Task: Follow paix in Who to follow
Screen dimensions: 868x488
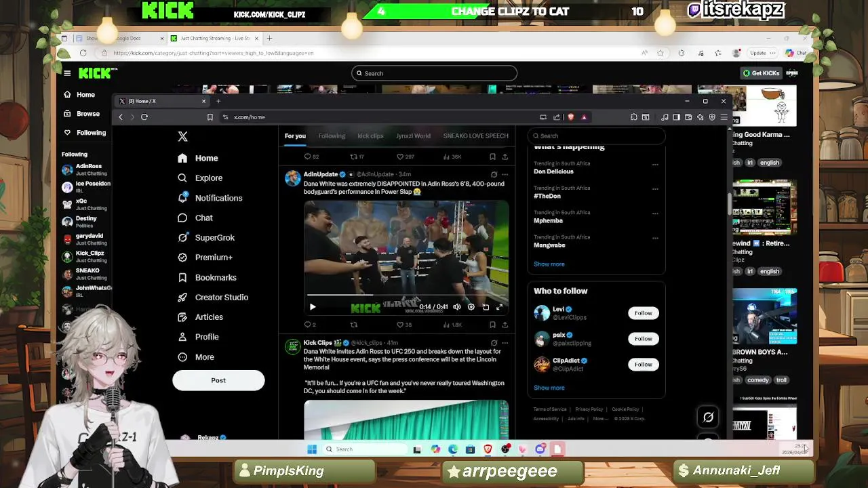Action: [643, 339]
